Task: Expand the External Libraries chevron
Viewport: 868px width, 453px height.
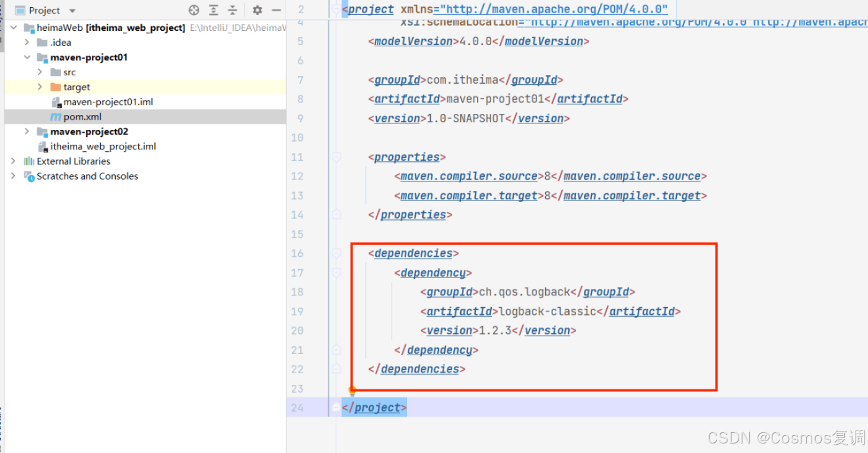Action: pos(14,161)
